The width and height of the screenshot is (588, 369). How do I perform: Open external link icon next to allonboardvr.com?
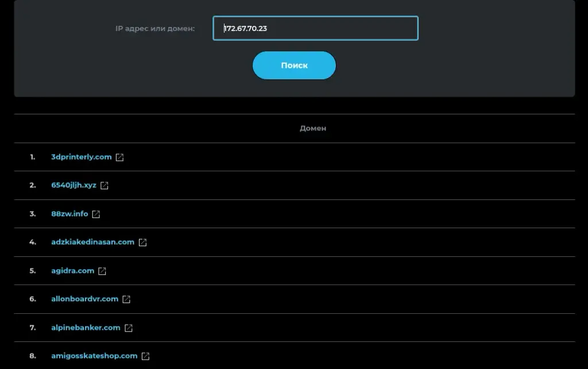(x=126, y=299)
